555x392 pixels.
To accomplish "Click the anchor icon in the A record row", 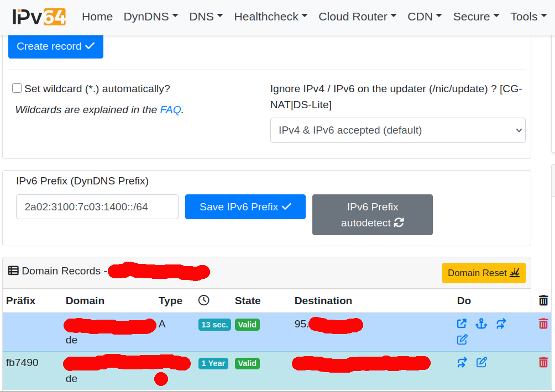I will [x=481, y=324].
